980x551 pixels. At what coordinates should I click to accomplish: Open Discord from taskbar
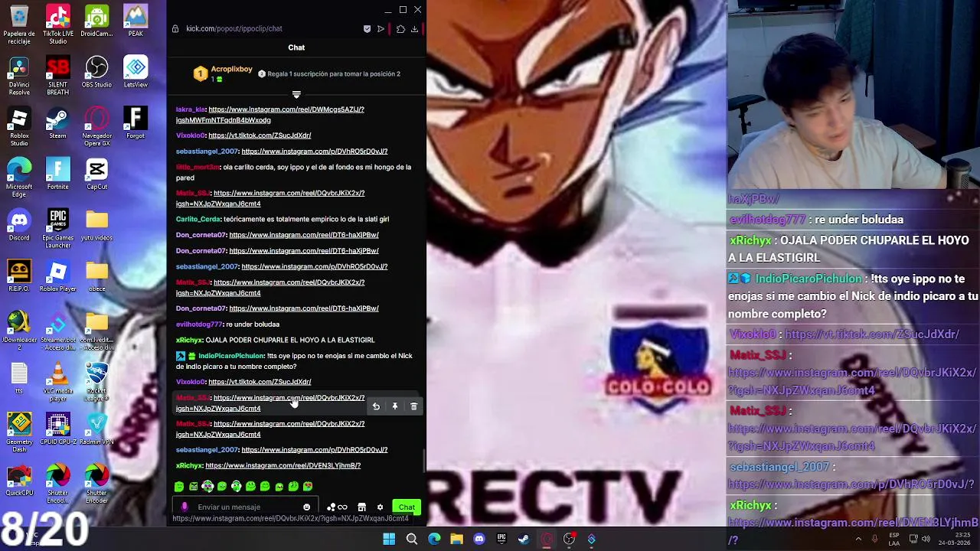tap(479, 539)
